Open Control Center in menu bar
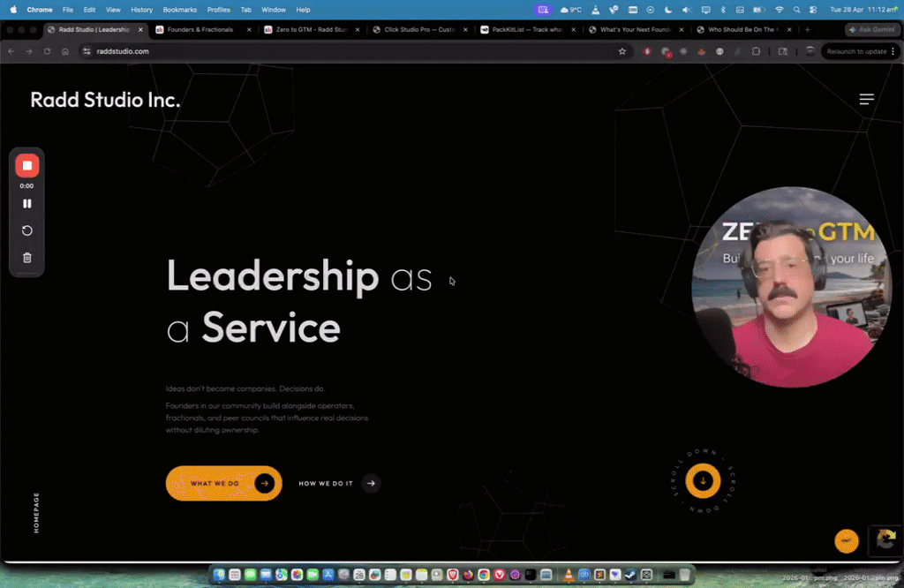 (x=813, y=10)
